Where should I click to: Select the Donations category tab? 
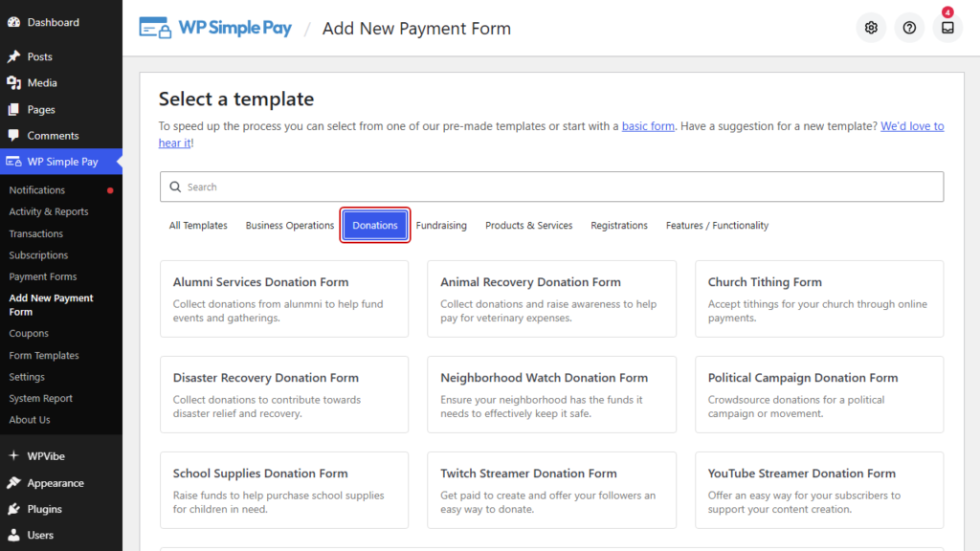click(x=375, y=226)
